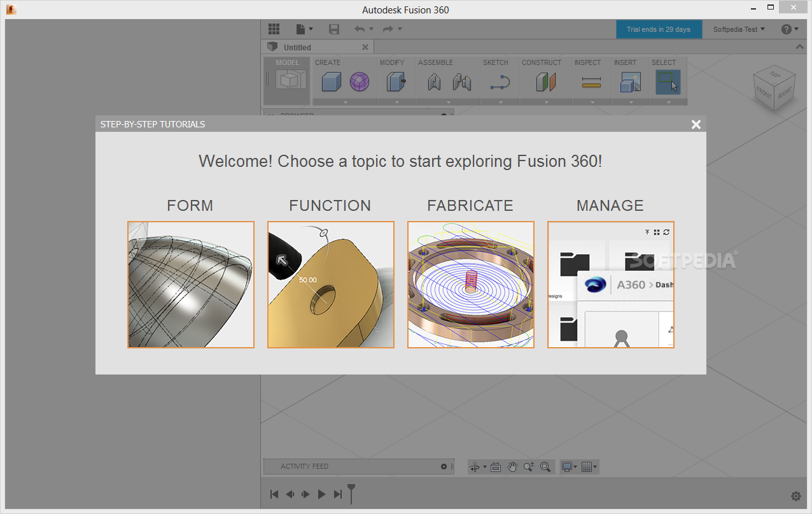Expand the dropdown arrow beneath CONSTRUCT tool
This screenshot has width=812, height=514.
pos(546,102)
